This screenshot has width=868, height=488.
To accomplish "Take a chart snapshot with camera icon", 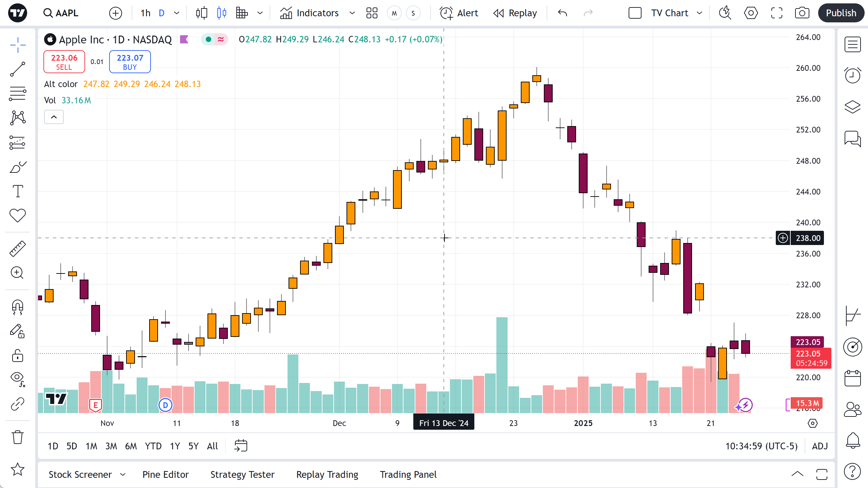I will point(802,13).
